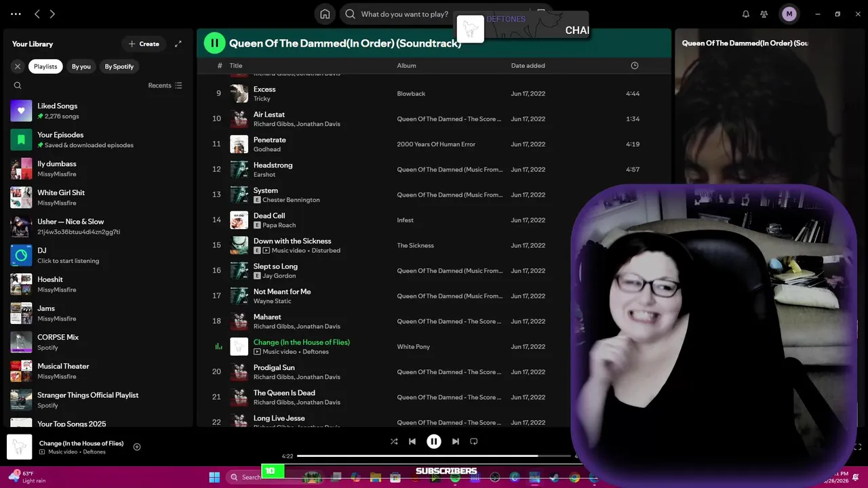Filter library with By Spotify chip
868x488 pixels.
(x=119, y=66)
